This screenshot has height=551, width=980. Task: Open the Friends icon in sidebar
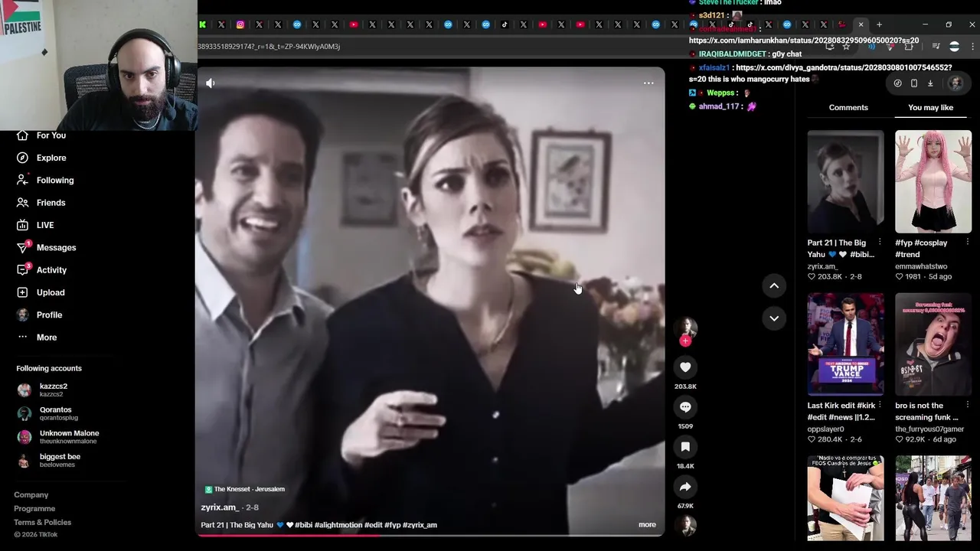click(22, 203)
